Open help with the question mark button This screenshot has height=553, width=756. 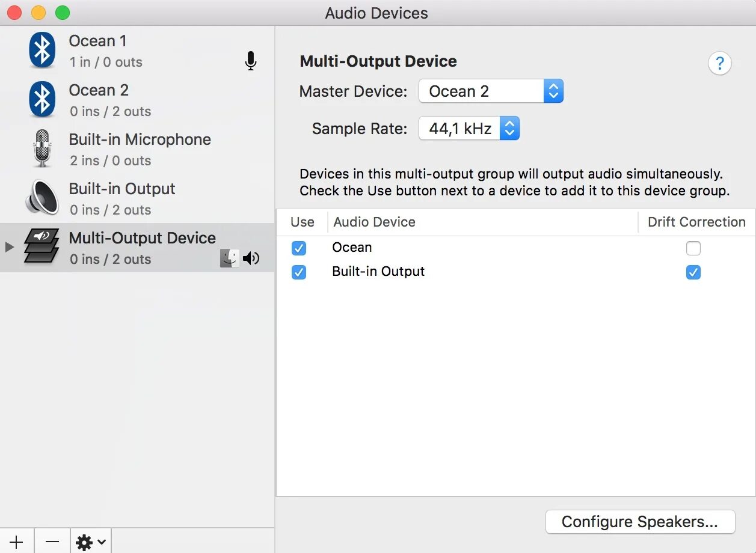coord(719,63)
